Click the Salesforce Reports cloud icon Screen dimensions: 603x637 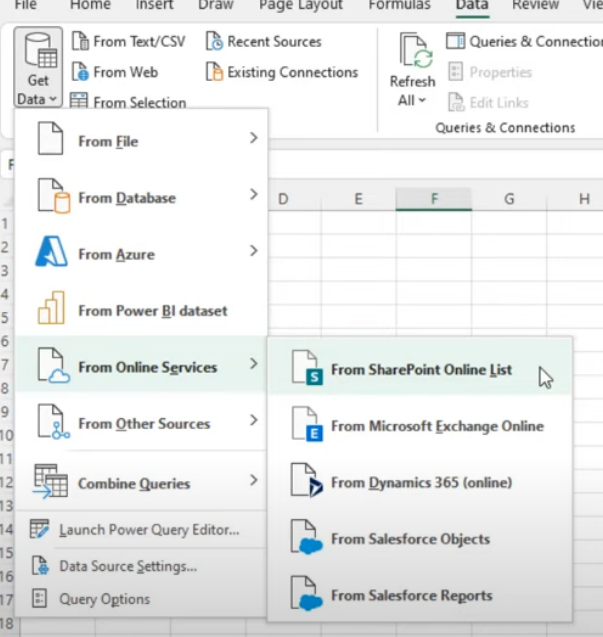coord(307,594)
